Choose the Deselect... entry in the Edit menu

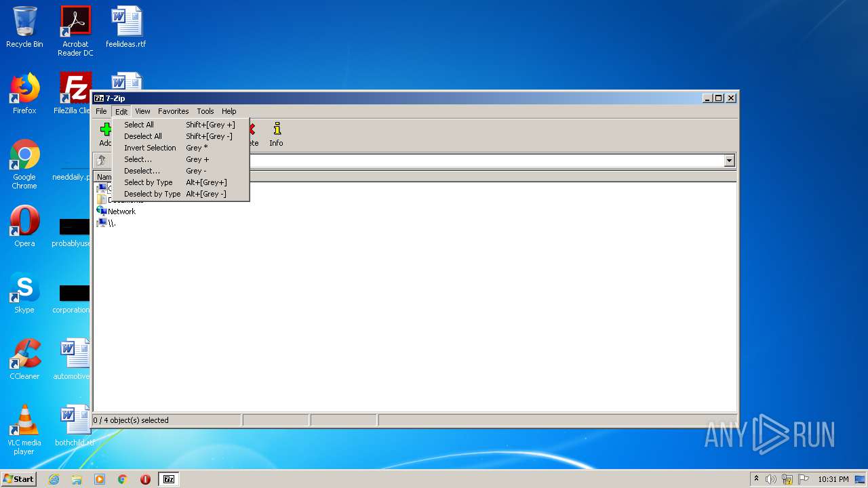point(181,171)
